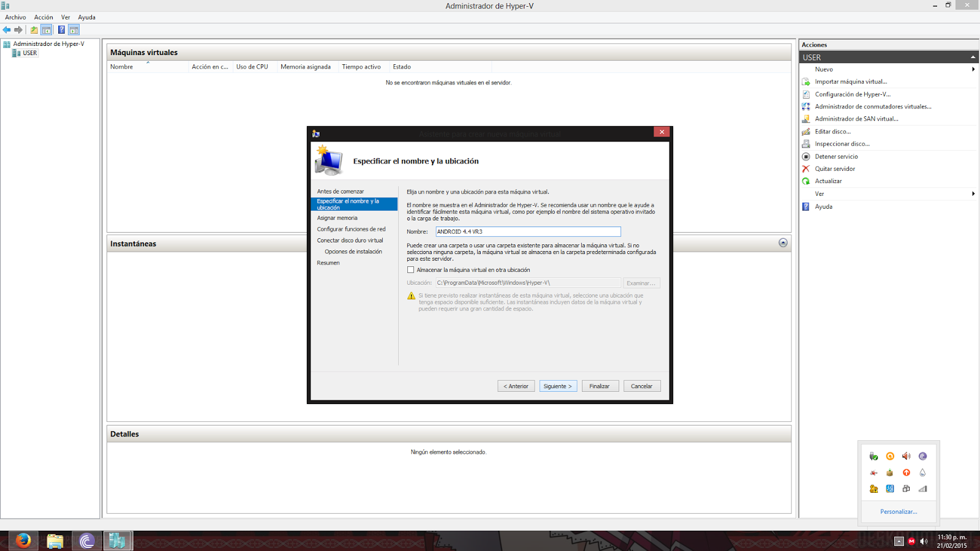Image resolution: width=980 pixels, height=551 pixels.
Task: Open Administrador de conmutadores virtuales
Action: tap(873, 107)
